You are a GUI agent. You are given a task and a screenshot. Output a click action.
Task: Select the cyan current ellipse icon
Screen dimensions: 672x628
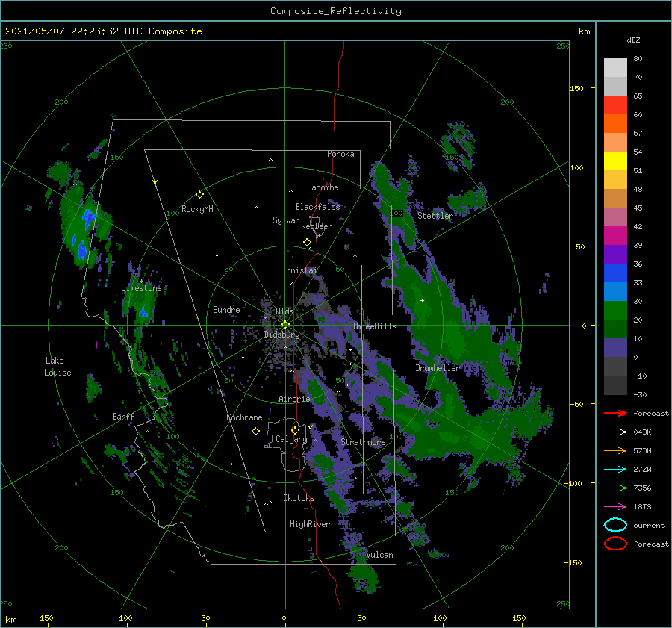615,525
